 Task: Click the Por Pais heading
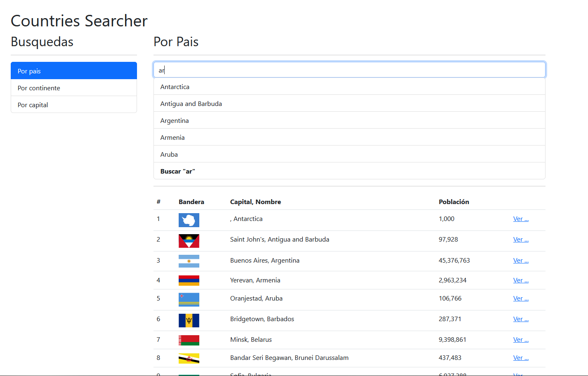point(176,42)
